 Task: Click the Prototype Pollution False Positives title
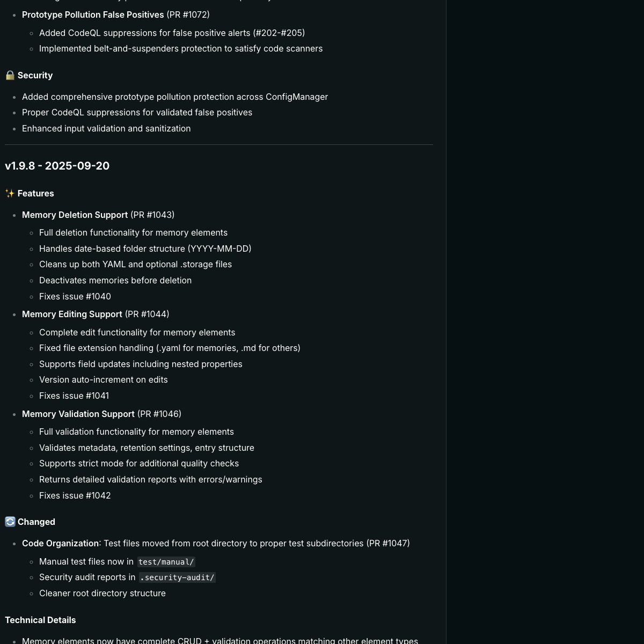tap(93, 15)
